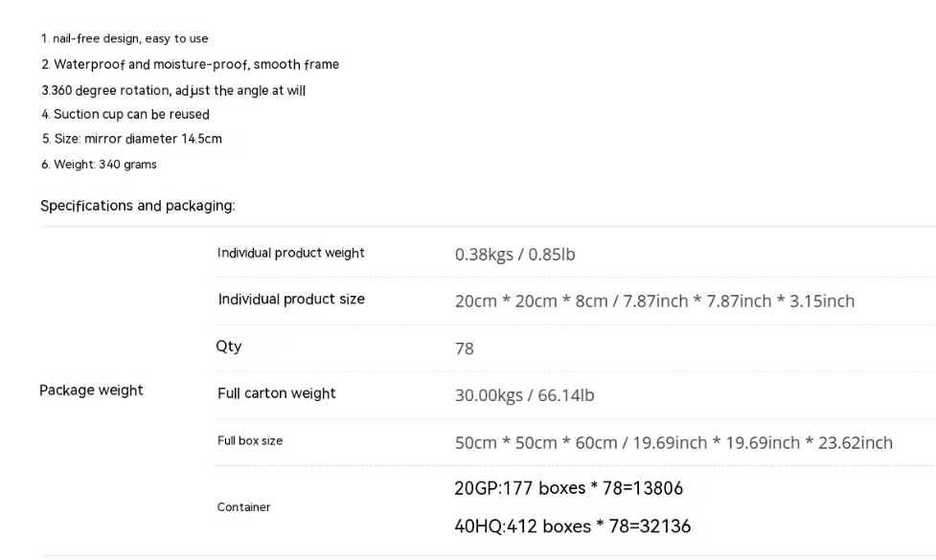Click the "Full carton weight" label
This screenshot has width=936, height=560.
point(276,393)
